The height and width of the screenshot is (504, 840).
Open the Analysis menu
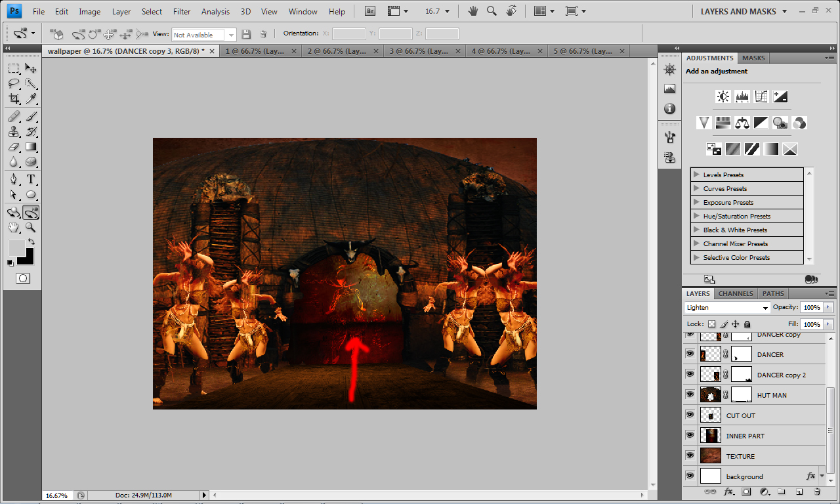tap(215, 11)
